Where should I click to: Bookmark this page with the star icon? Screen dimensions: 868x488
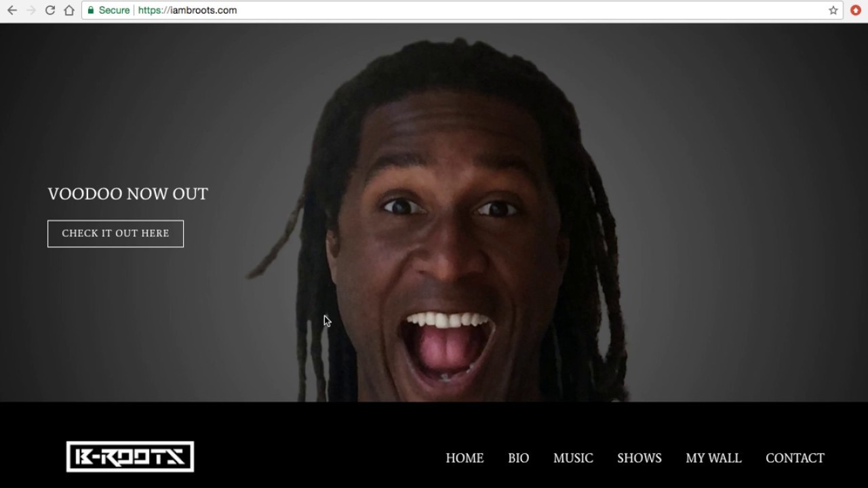(833, 10)
